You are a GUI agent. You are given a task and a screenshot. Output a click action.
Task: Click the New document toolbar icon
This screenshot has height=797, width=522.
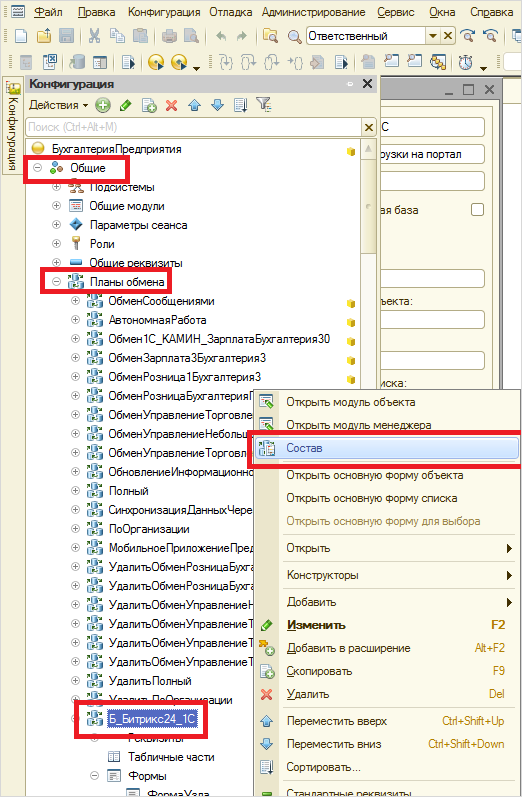[21, 36]
